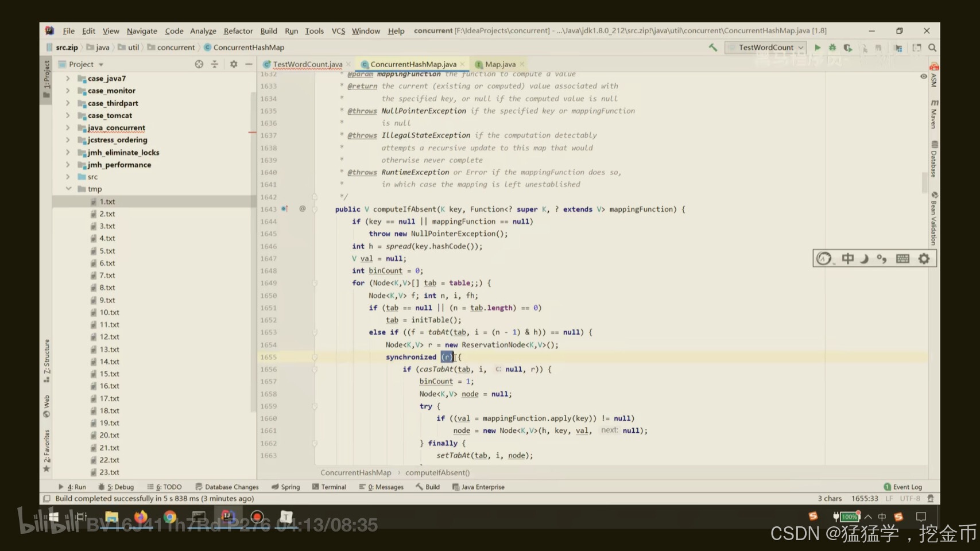The width and height of the screenshot is (980, 551).
Task: Collapse the tmp folder
Action: (x=68, y=189)
